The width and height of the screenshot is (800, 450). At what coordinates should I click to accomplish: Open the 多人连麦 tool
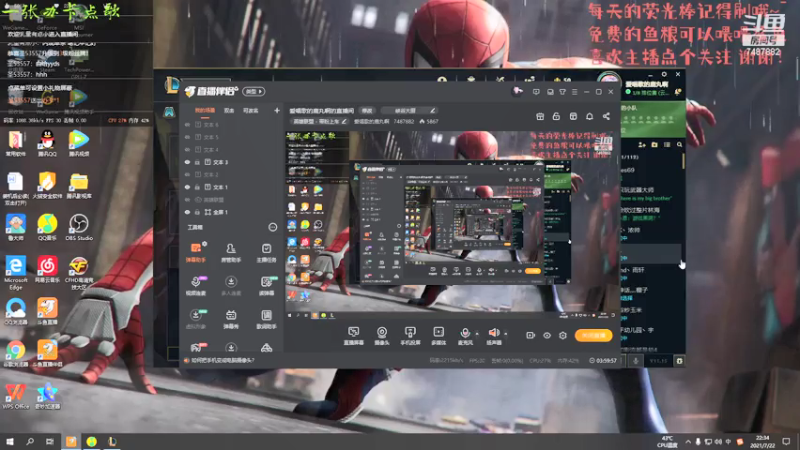click(231, 286)
